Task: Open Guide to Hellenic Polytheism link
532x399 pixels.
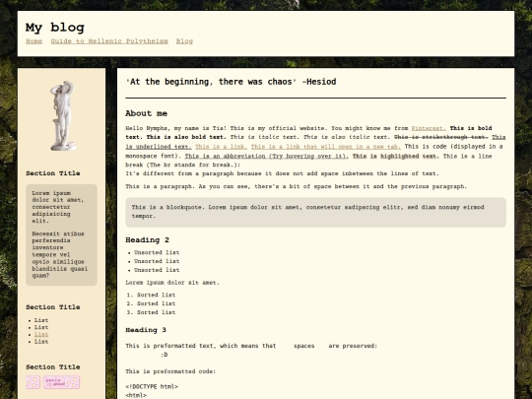Action: (109, 41)
